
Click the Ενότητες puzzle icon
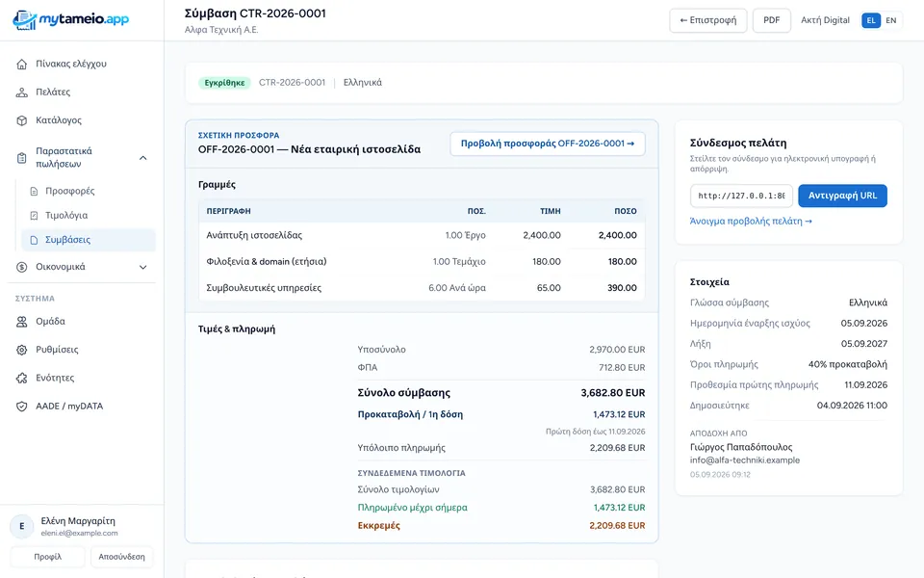[x=22, y=378]
